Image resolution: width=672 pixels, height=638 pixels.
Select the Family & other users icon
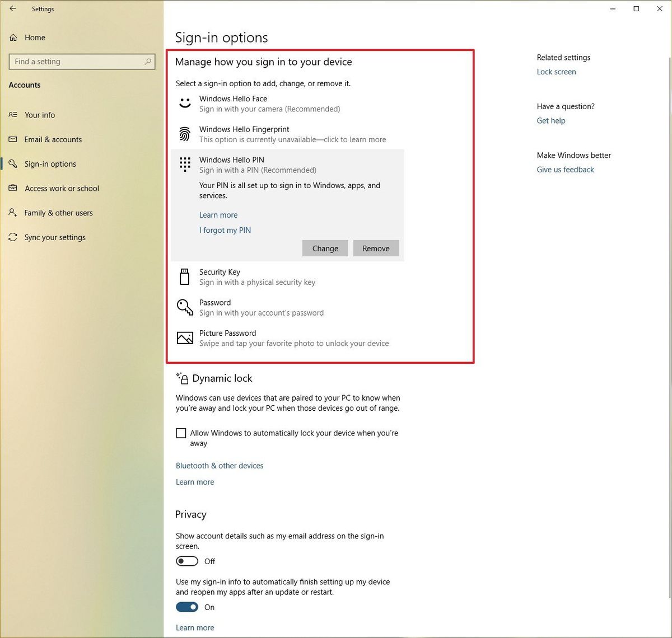pyautogui.click(x=13, y=213)
